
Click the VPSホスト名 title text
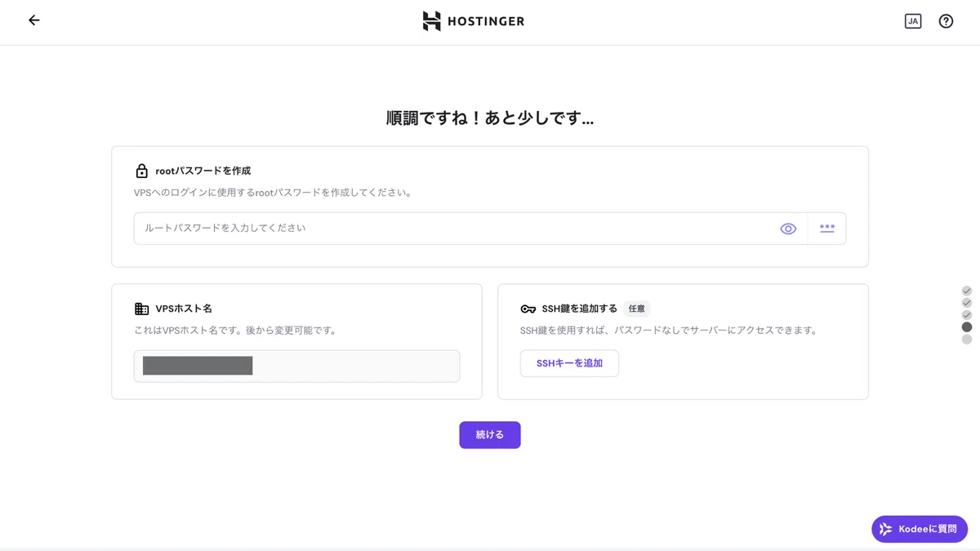click(184, 309)
